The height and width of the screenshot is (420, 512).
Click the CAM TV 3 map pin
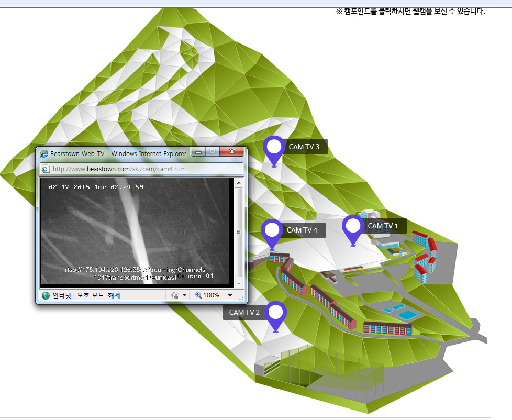pyautogui.click(x=274, y=148)
